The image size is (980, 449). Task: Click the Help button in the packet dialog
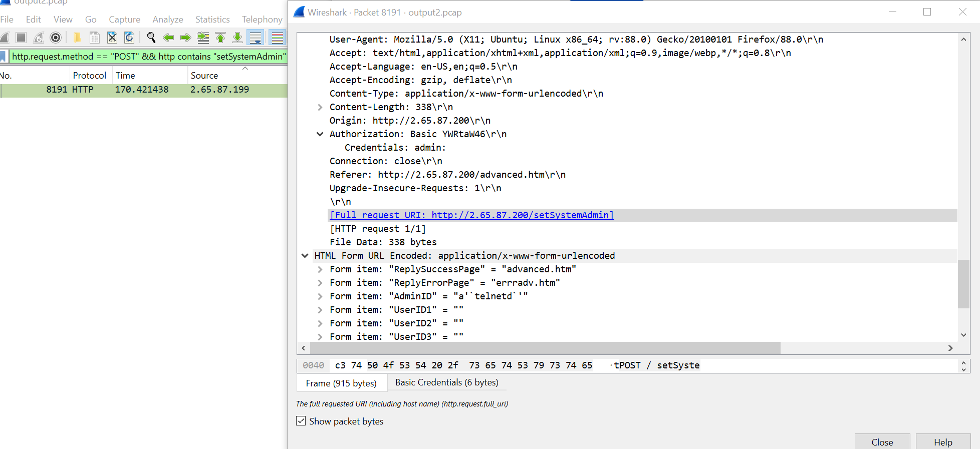pos(943,441)
